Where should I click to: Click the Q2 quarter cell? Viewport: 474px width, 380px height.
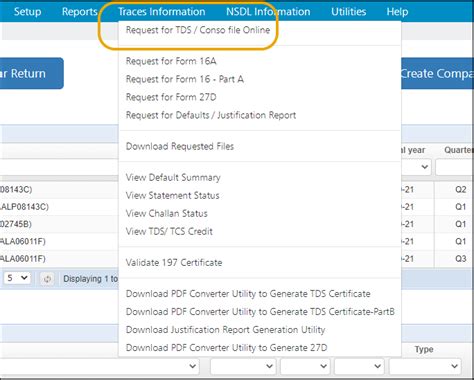pos(461,189)
